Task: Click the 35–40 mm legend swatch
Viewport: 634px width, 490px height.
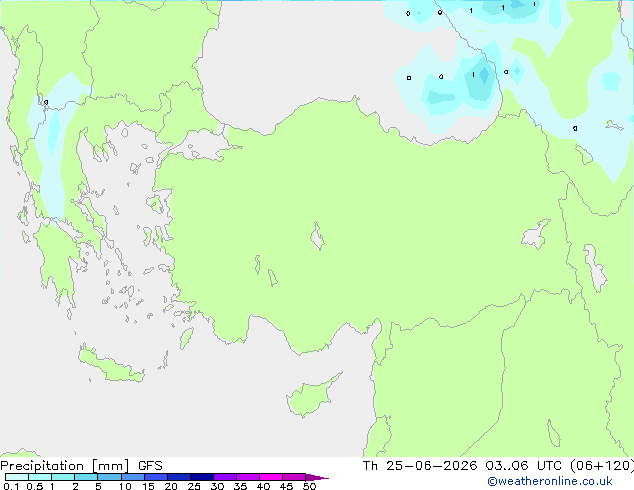Action: pos(248,477)
